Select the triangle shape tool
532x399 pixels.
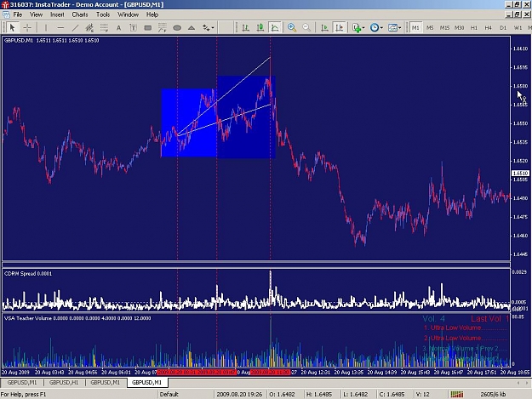192,28
